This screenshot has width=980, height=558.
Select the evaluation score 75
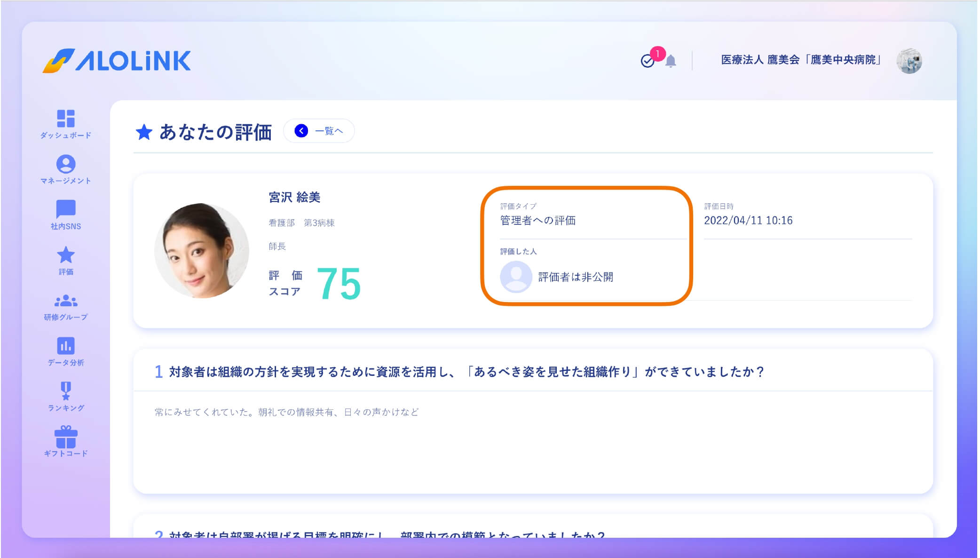[x=338, y=282]
